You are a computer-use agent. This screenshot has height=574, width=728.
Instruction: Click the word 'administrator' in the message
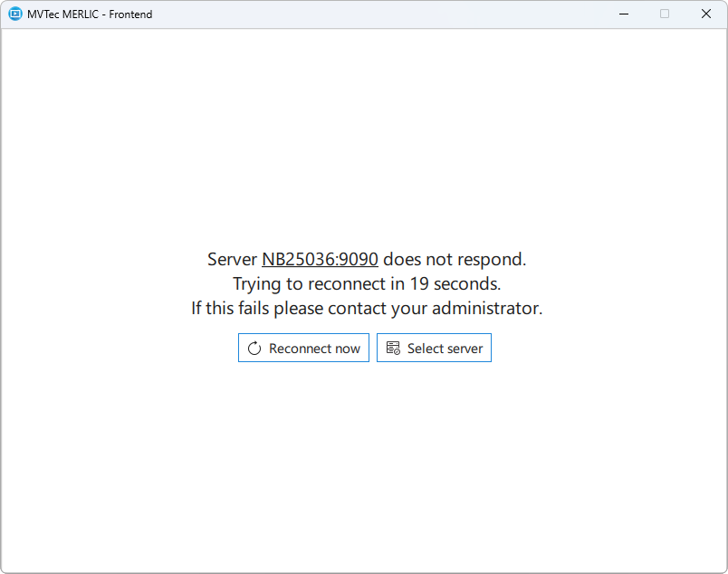486,309
